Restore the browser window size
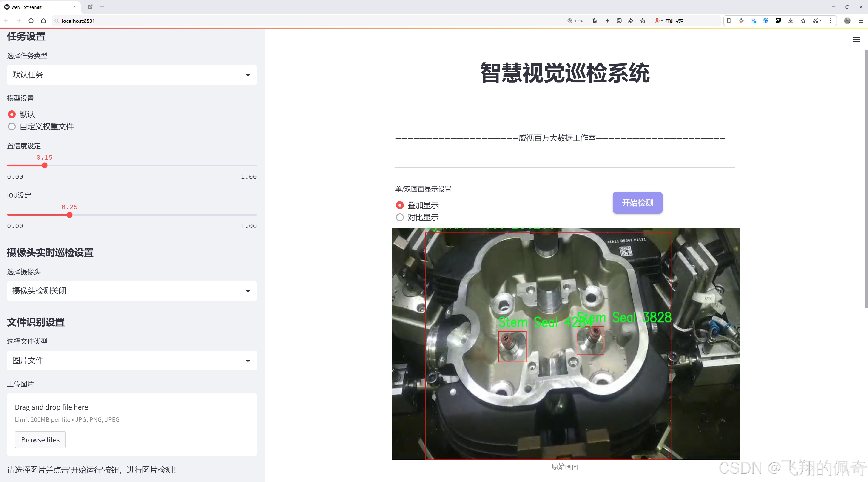The height and width of the screenshot is (482, 868). coord(847,7)
